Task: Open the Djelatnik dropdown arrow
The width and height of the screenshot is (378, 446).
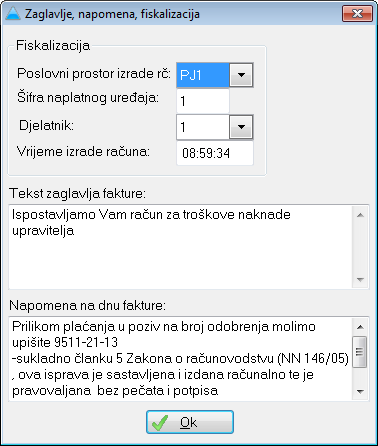Action: (x=241, y=127)
